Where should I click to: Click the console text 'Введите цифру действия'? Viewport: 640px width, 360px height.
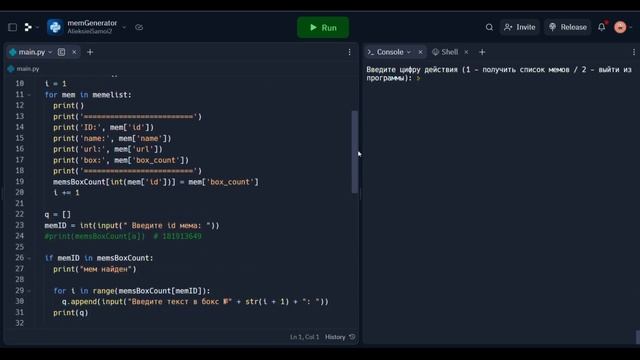pos(412,70)
